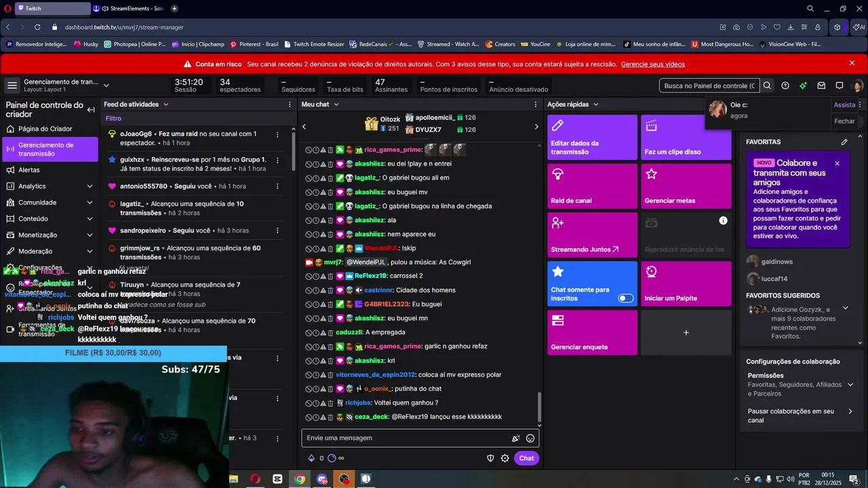This screenshot has height=488, width=868.
Task: Click the dashboard search magnifier button
Action: [x=767, y=85]
